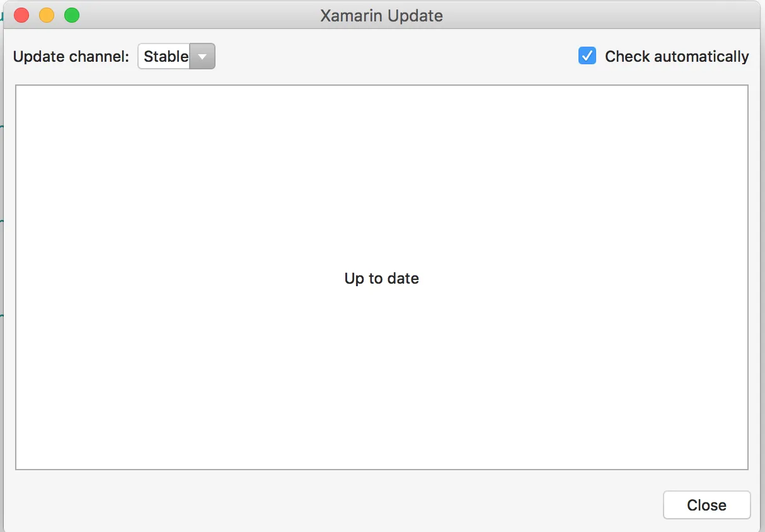Click the 'Xamarin Update' window title
765x532 pixels.
[381, 16]
